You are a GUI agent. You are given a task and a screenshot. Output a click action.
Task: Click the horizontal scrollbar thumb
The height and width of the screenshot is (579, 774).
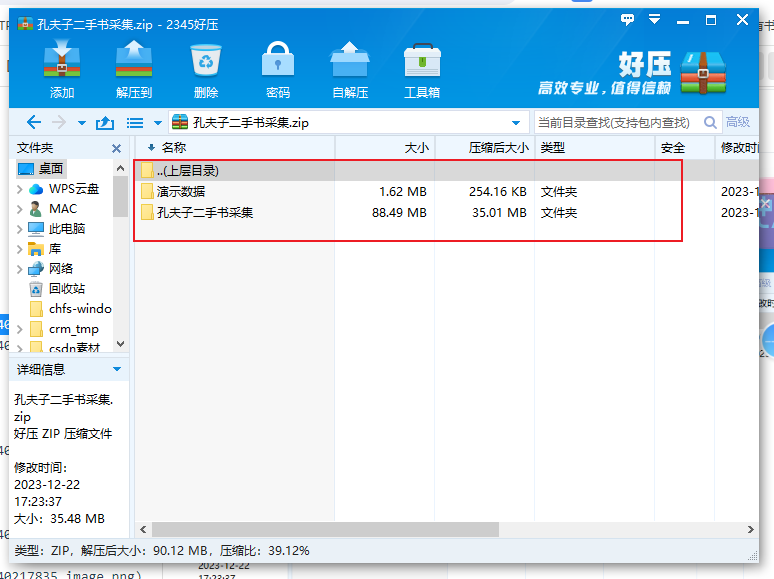click(325, 530)
